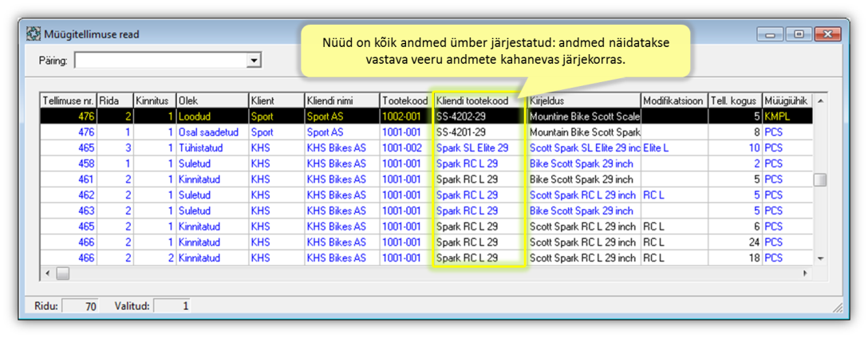Screen dimensions: 868x338
Task: Select the cell 'Loodud' in Olek column
Action: click(212, 116)
